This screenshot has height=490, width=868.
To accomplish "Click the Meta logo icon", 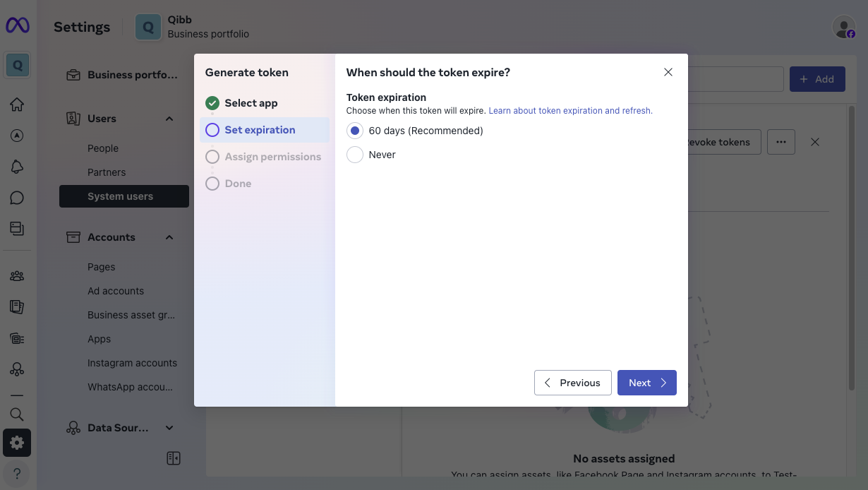I will [x=18, y=26].
